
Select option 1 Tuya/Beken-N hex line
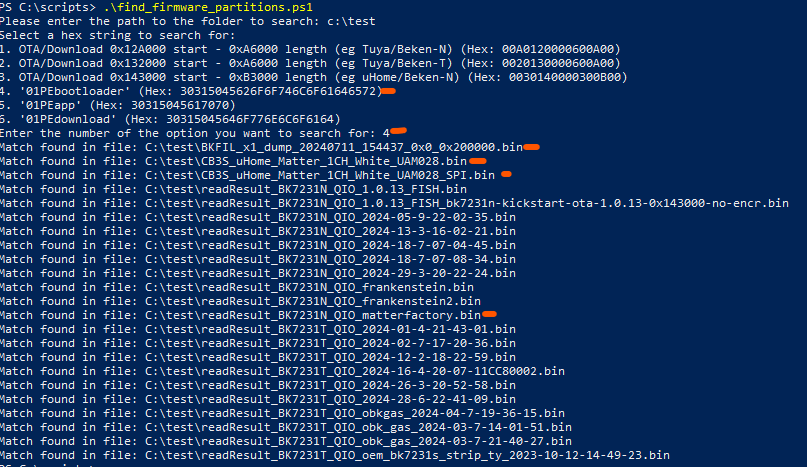point(310,49)
